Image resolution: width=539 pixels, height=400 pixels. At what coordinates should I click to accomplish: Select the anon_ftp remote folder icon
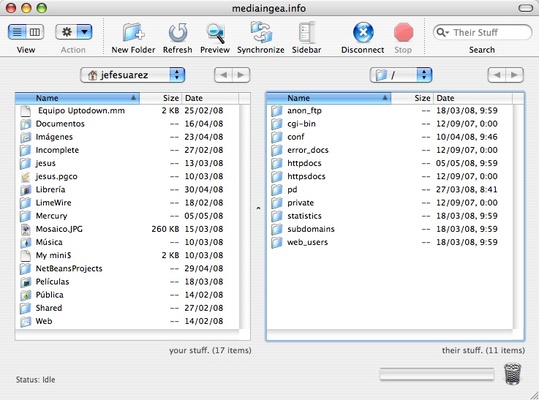click(277, 111)
